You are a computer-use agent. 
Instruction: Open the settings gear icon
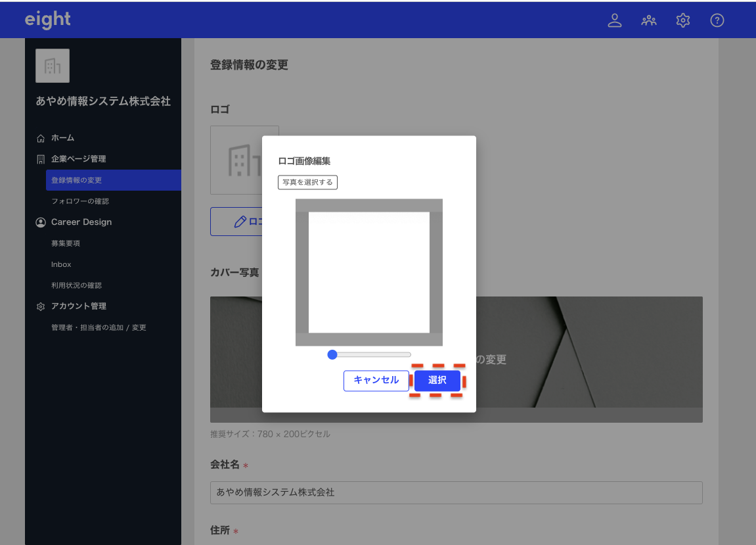click(x=682, y=20)
